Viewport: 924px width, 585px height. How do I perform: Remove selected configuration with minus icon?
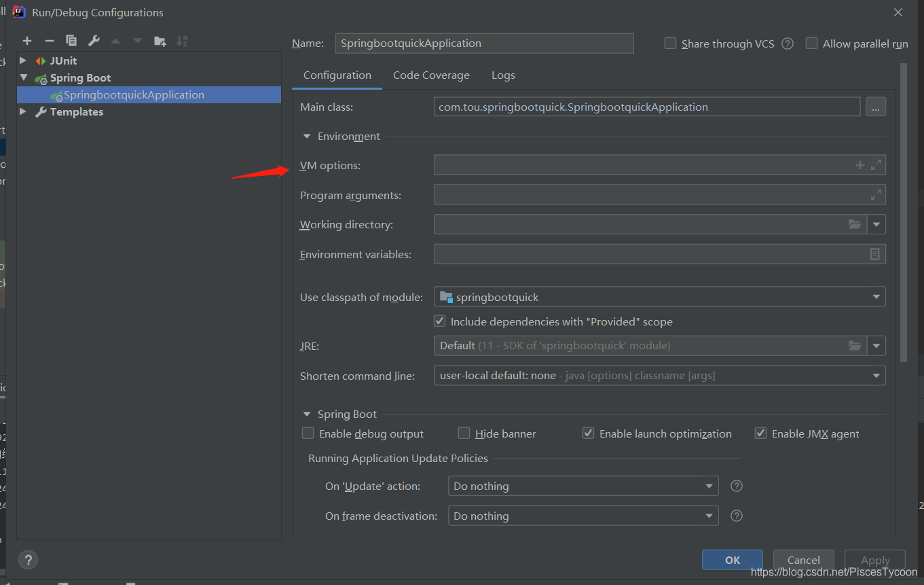point(49,41)
